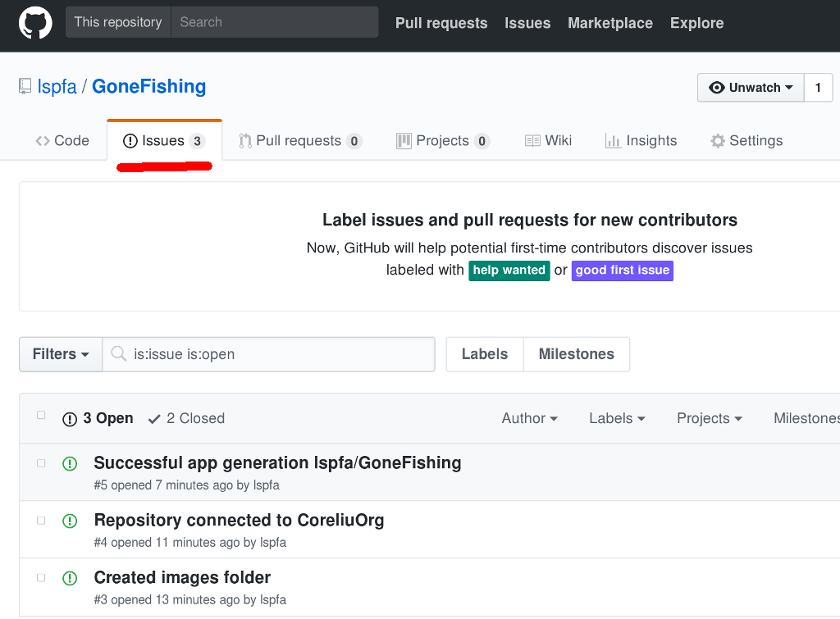The height and width of the screenshot is (619, 840).
Task: Click the Labels button next to Milestones
Action: [x=485, y=354]
